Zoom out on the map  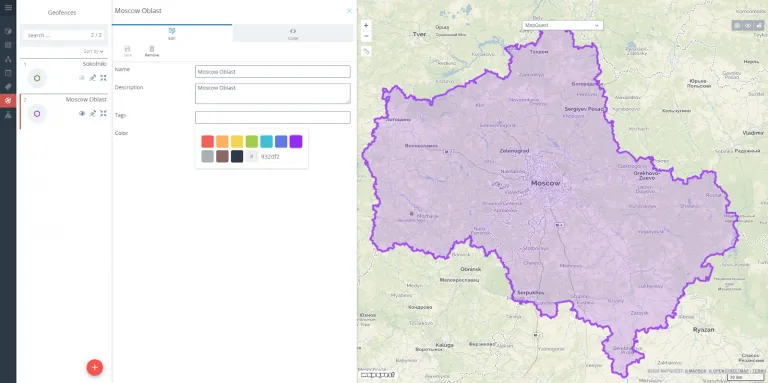[x=366, y=36]
